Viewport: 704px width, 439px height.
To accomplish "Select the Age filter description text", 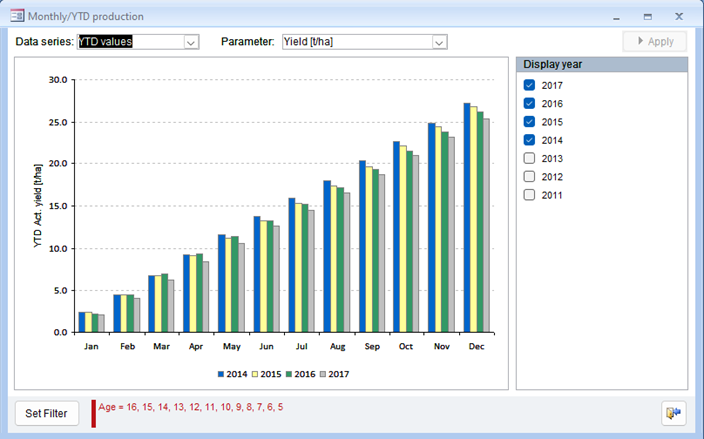I will click(191, 407).
